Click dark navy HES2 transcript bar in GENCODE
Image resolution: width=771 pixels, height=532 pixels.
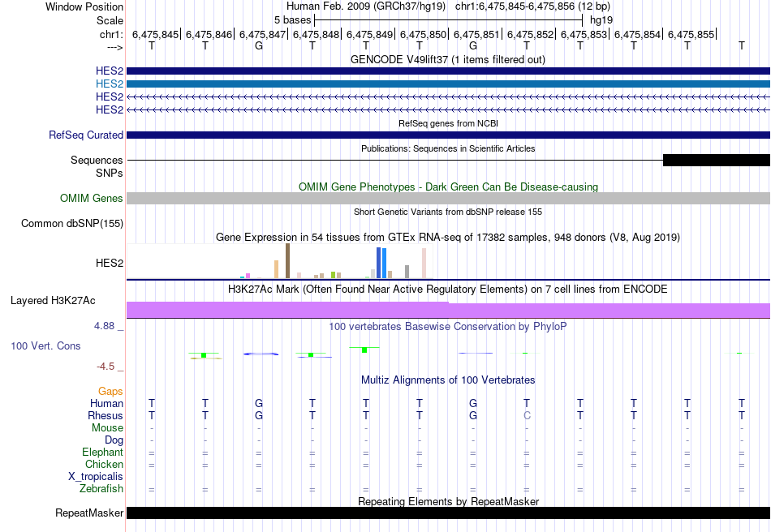[x=448, y=71]
